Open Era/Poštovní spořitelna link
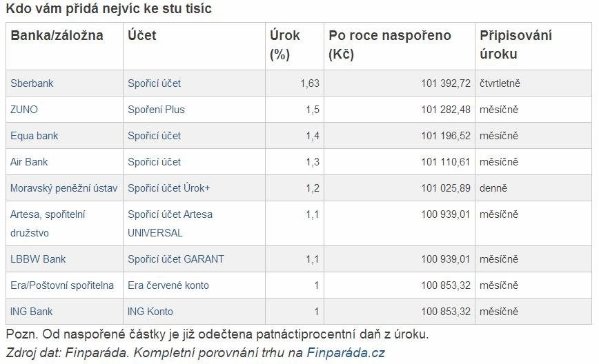 [62, 285]
